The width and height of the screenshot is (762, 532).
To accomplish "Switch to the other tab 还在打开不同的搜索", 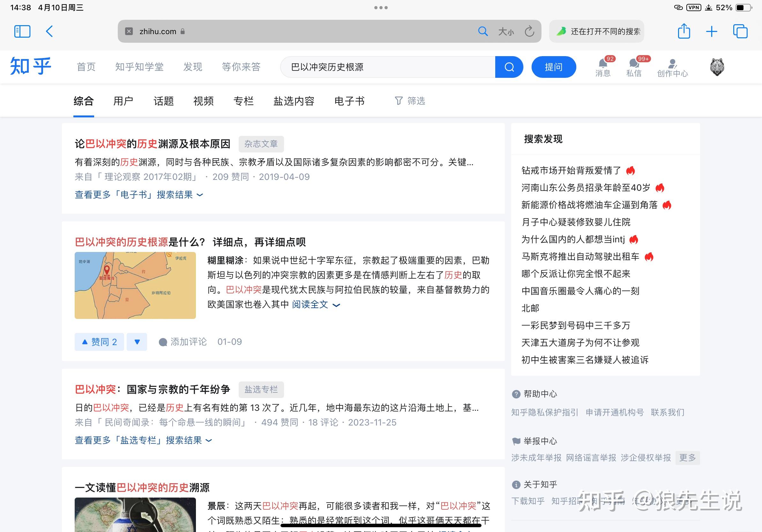I will pos(596,31).
